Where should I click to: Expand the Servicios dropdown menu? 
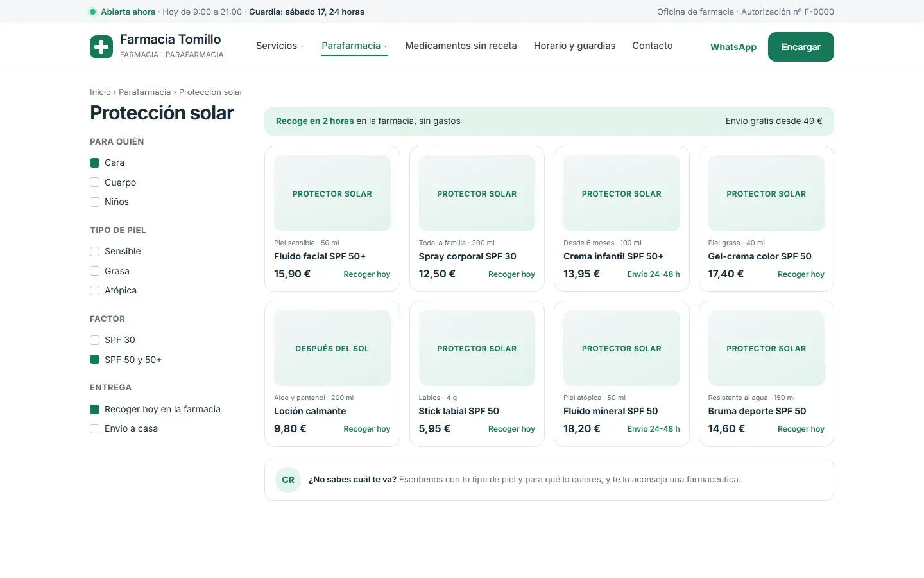pyautogui.click(x=280, y=46)
